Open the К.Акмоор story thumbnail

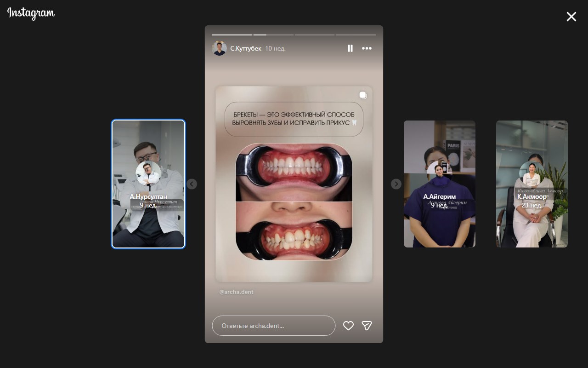532,184
